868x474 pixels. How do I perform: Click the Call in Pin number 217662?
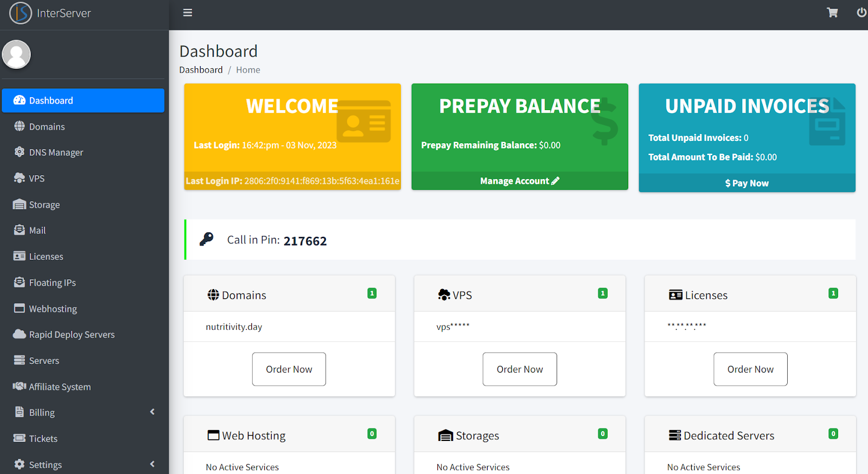pos(305,241)
